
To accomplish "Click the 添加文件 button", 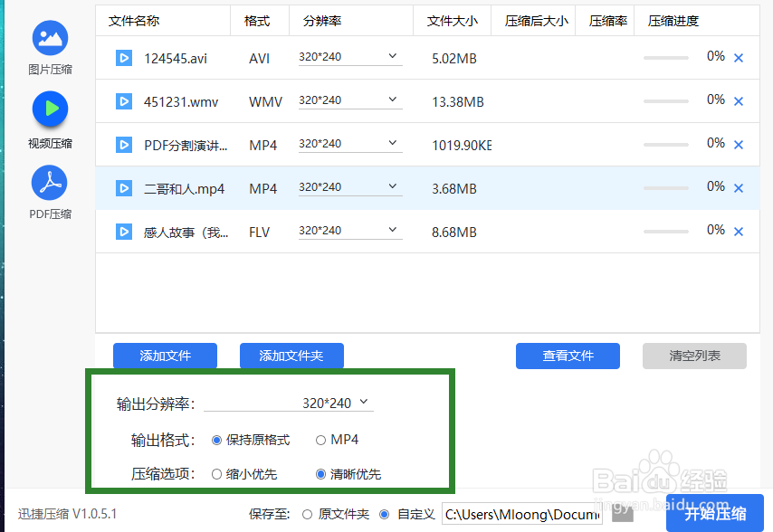I will (165, 356).
